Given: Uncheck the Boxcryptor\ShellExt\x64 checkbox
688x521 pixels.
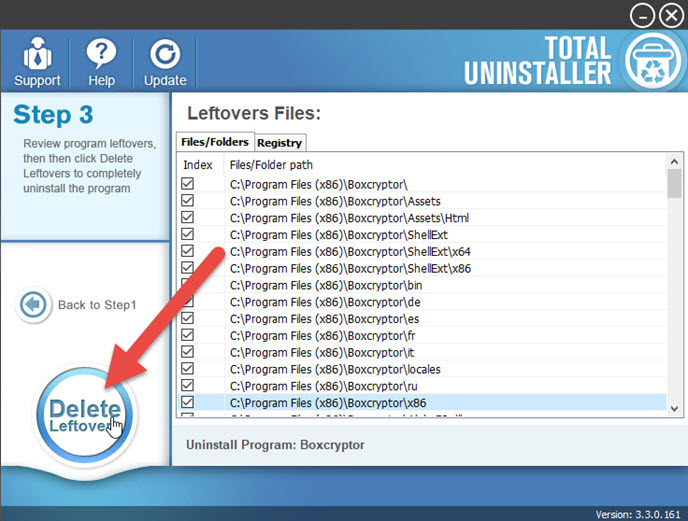Looking at the screenshot, I should [187, 251].
